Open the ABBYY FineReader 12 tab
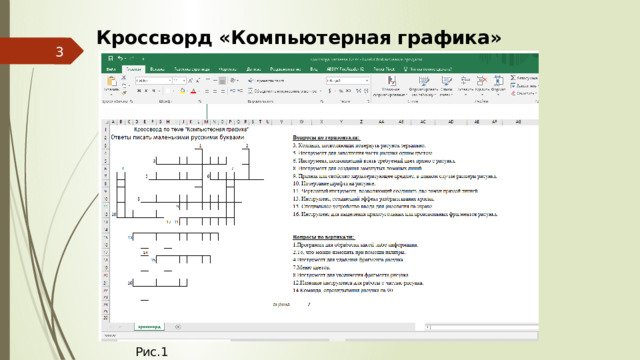Screen dimensions: 640x360 pyautogui.click(x=345, y=69)
